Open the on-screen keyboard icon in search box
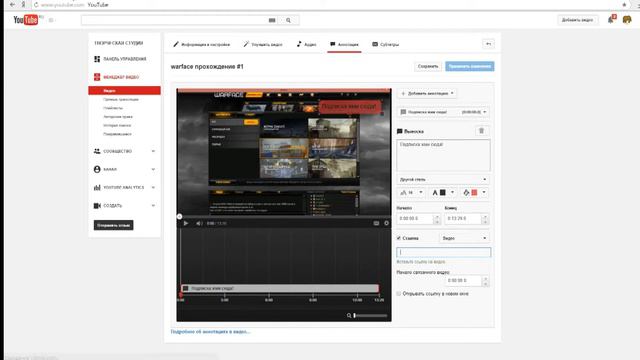 272,20
